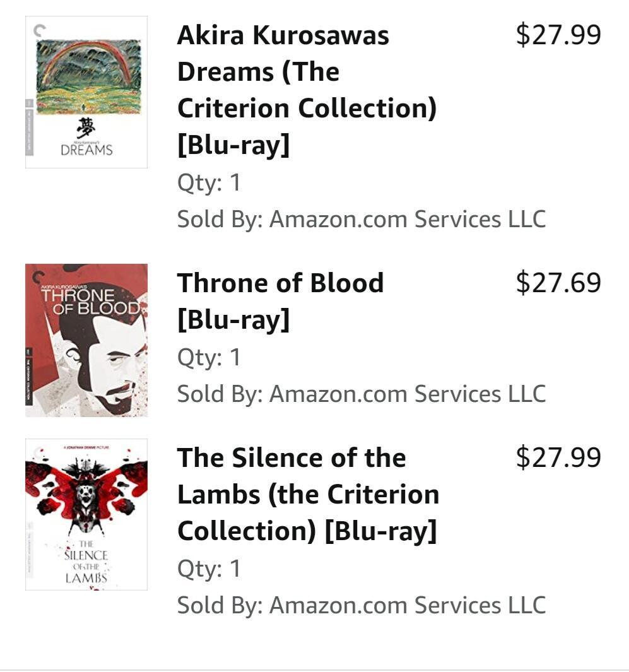The width and height of the screenshot is (629, 672).
Task: Click the Sold By seller line for Throne of Blood
Action: coord(361,394)
